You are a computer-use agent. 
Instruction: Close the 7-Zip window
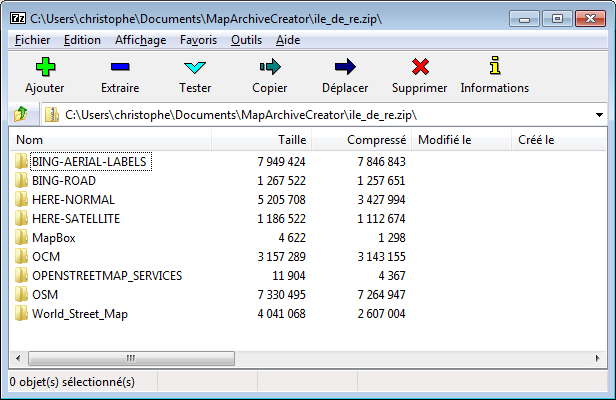[590, 18]
